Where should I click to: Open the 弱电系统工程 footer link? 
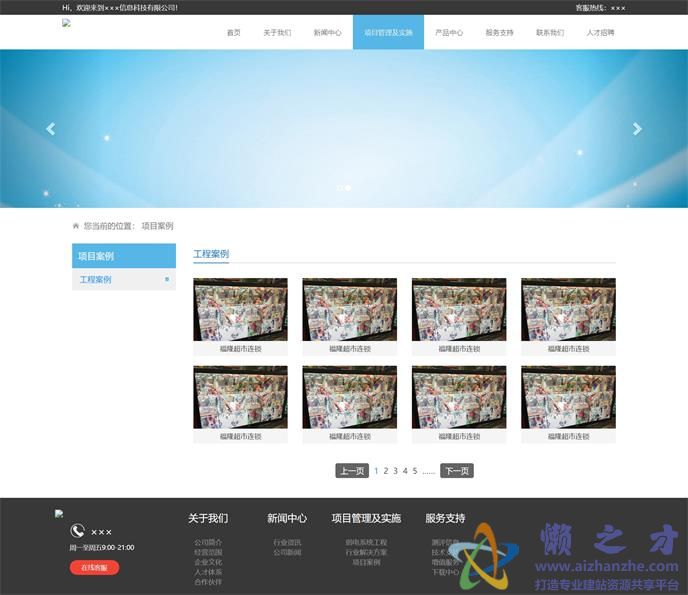tap(366, 543)
